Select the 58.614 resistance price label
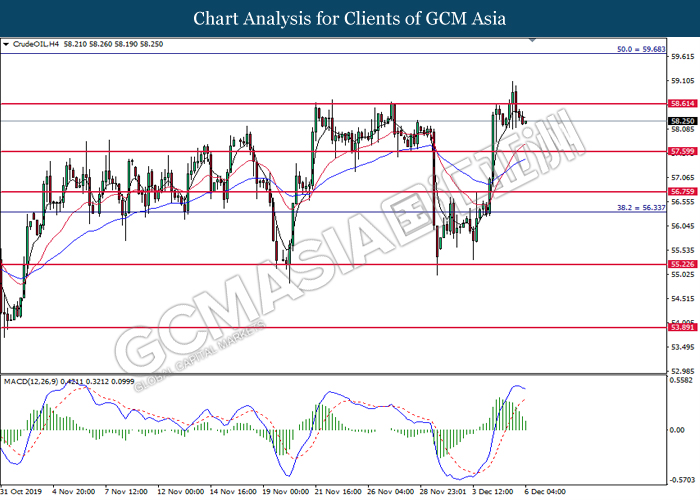700x500 pixels. (683, 104)
